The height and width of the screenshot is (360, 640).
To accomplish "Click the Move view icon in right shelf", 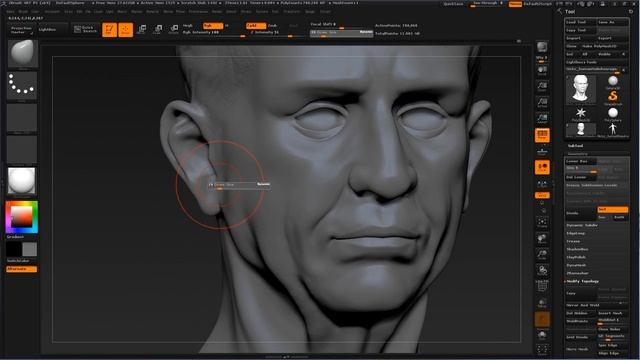I will click(542, 238).
